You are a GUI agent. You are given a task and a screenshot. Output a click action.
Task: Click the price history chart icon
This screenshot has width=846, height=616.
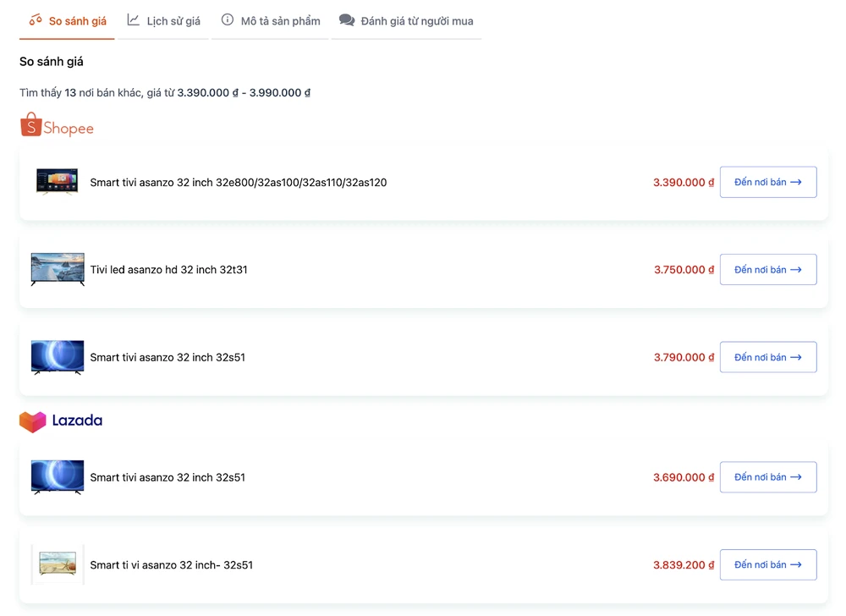coord(134,20)
